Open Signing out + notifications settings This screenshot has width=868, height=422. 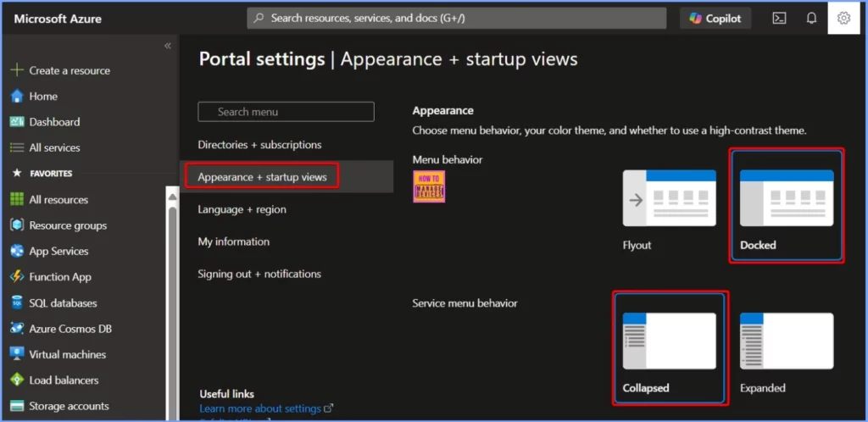click(x=259, y=274)
